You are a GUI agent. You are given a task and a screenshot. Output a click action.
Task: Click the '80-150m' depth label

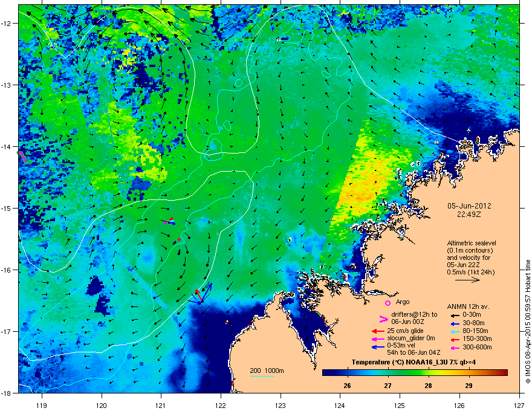coord(475,331)
